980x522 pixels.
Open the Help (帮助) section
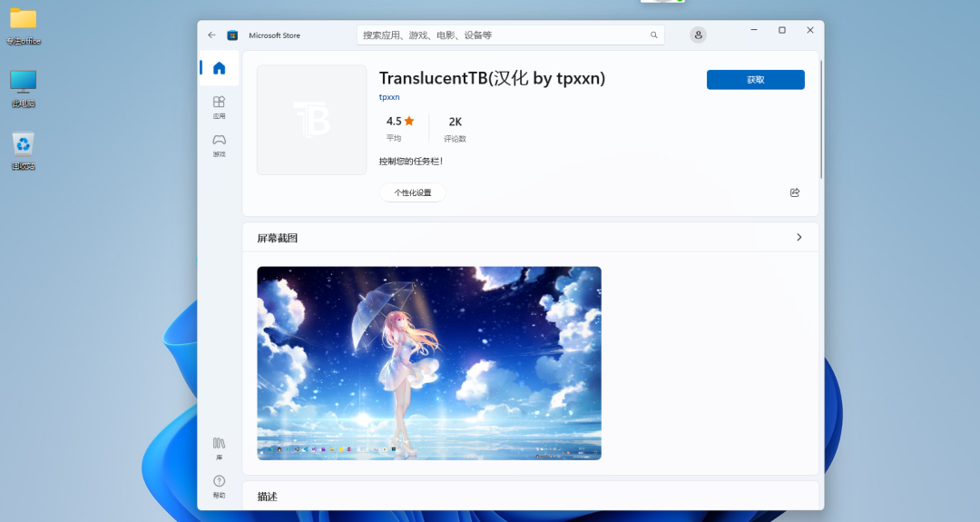(x=219, y=487)
